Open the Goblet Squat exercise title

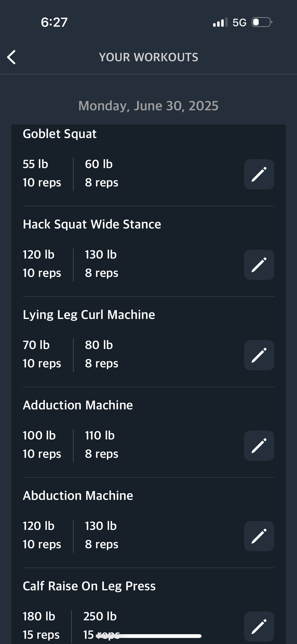tap(60, 134)
